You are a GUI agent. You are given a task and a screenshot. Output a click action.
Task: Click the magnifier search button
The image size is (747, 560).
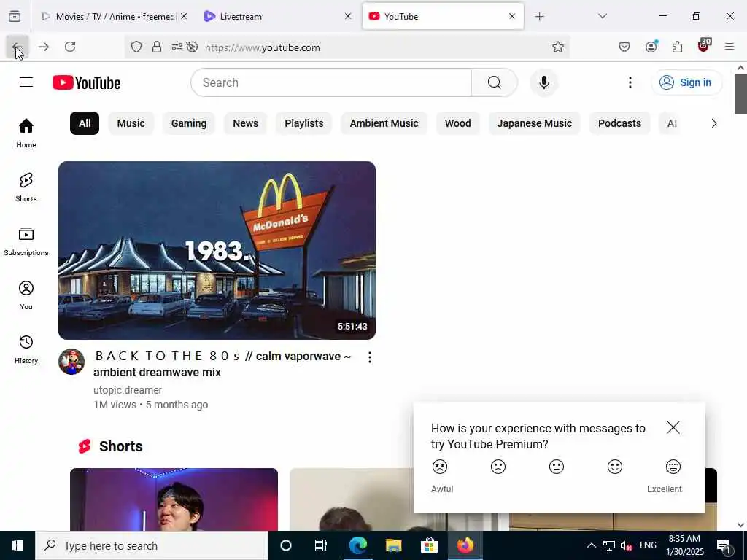coord(494,82)
